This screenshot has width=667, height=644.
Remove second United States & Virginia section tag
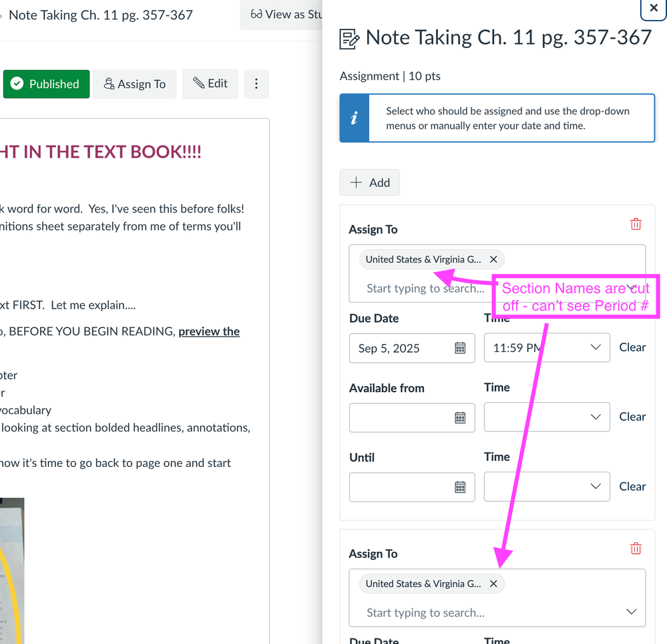(493, 583)
